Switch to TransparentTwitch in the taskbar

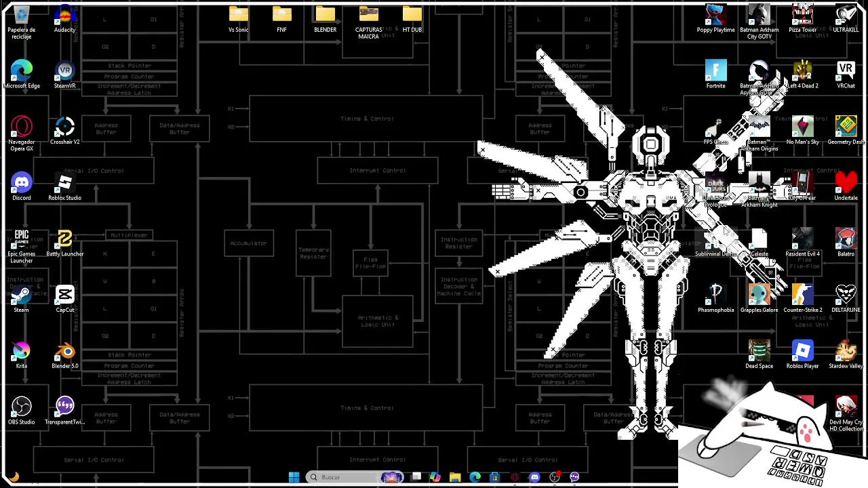(x=574, y=477)
